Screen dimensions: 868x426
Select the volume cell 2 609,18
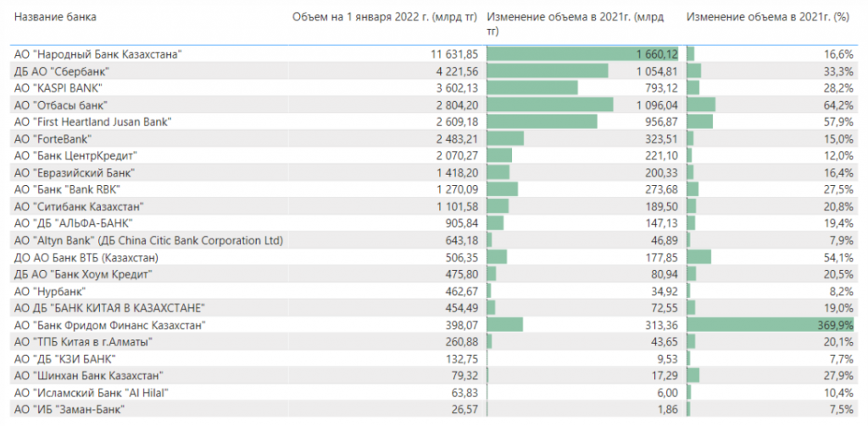point(457,122)
